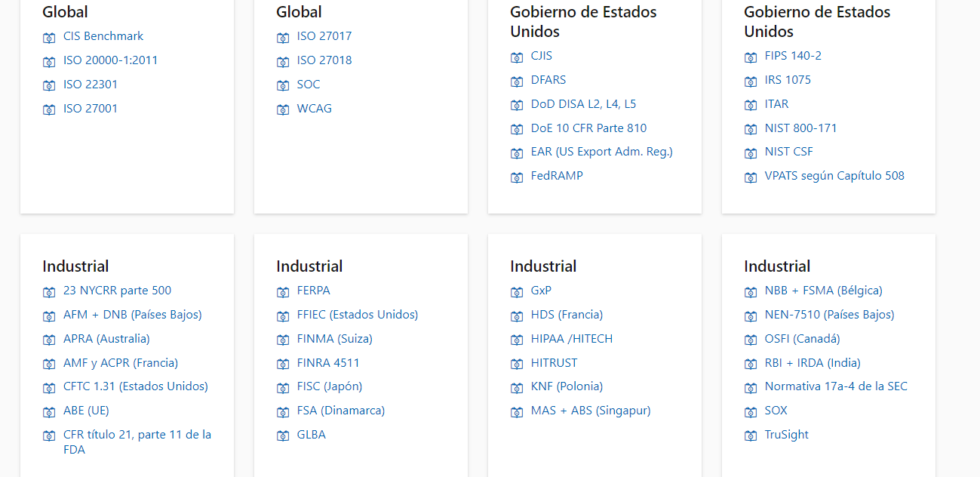Go to DoE 10 CFR Parte 810
Screen dimensions: 980x477
589,128
